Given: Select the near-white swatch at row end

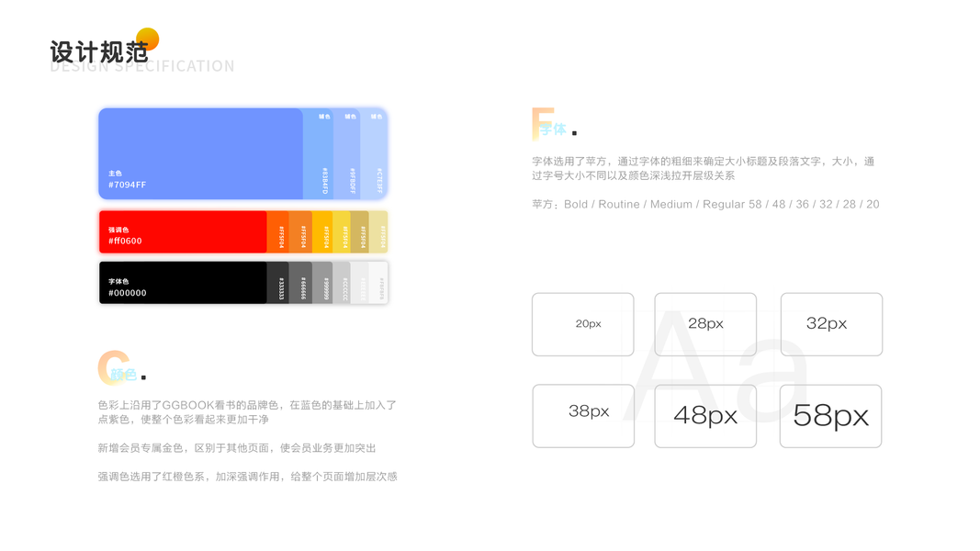Looking at the screenshot, I should (x=378, y=282).
